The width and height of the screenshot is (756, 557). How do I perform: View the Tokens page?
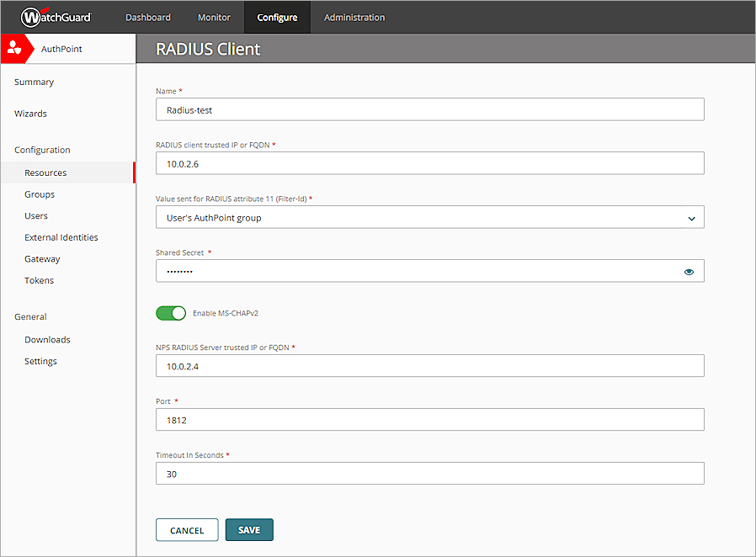[38, 279]
